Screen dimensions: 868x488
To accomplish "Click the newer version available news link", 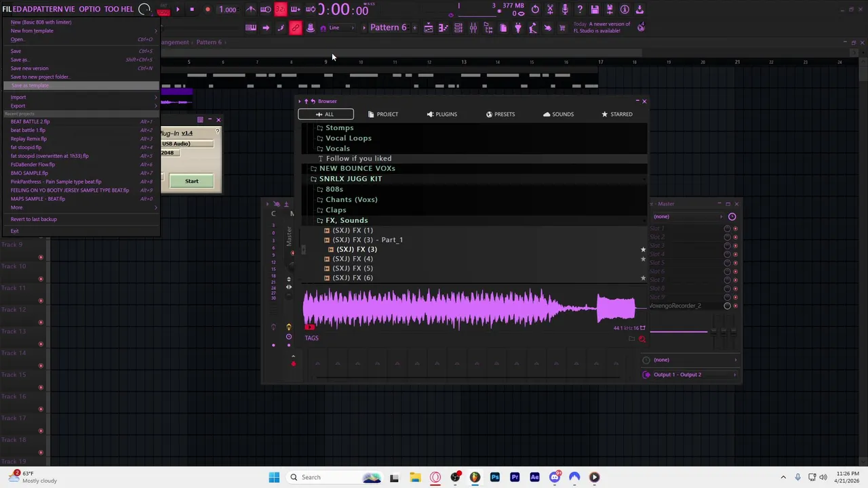I will tap(602, 27).
